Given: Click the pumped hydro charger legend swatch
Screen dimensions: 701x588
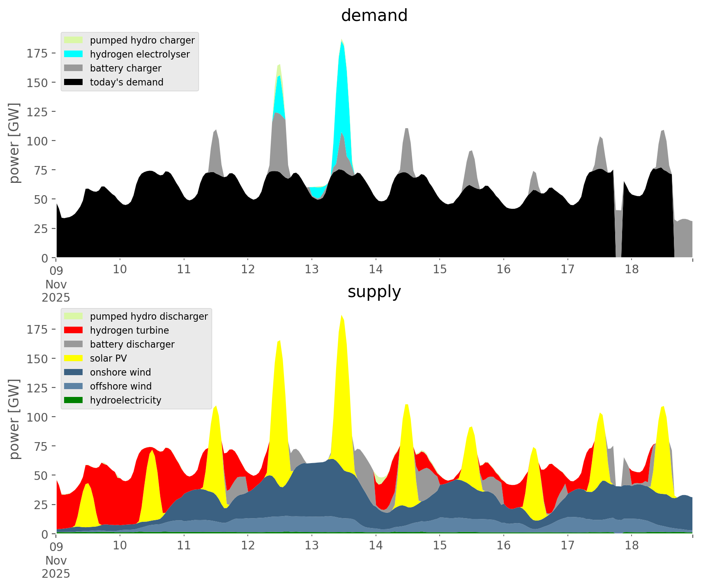Looking at the screenshot, I should (74, 40).
